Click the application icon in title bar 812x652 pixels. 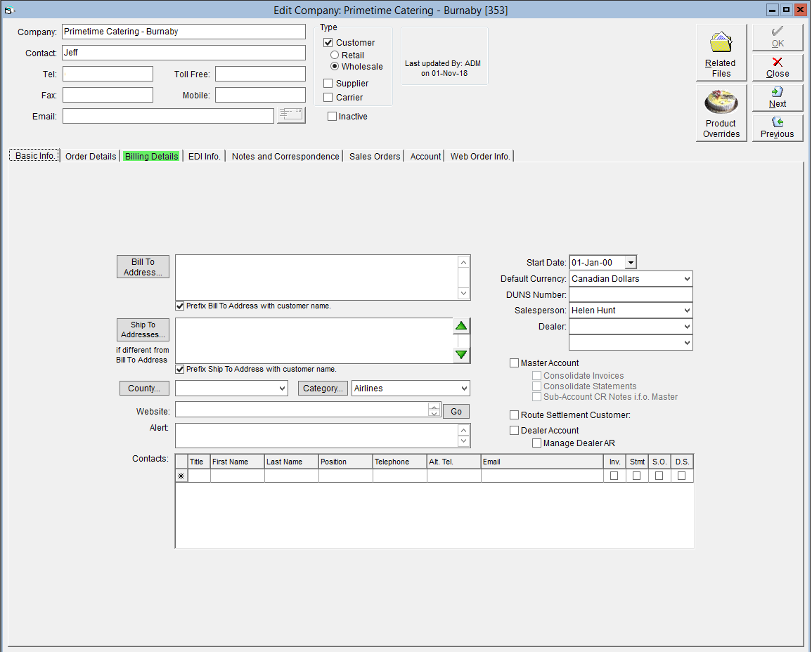8,10
